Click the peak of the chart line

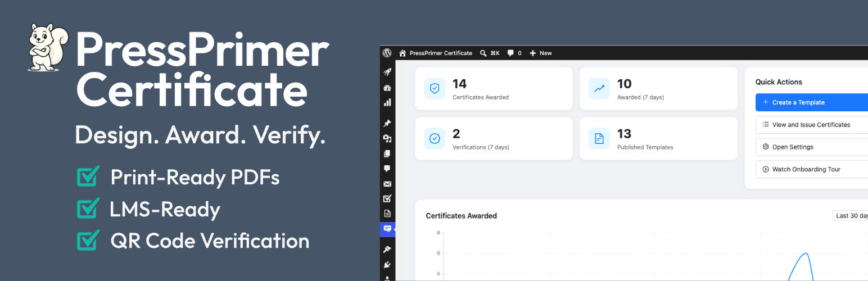[x=806, y=253]
